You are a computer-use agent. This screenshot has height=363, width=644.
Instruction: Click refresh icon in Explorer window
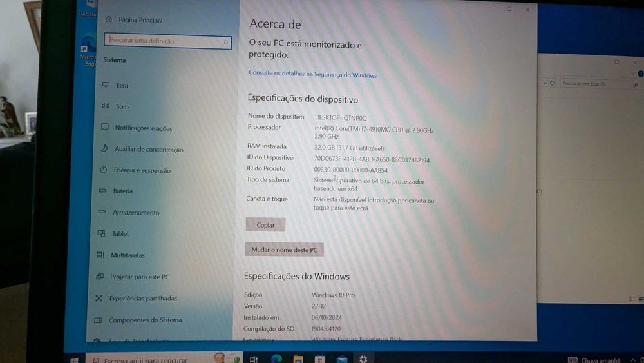pos(553,83)
